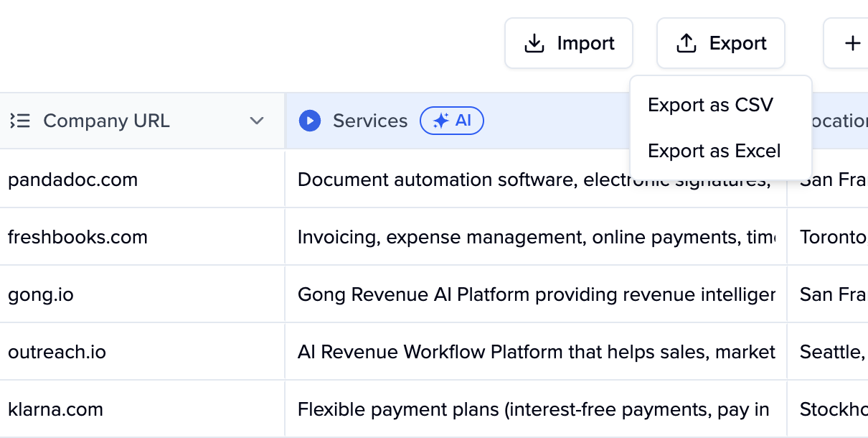Viewport: 868px width, 438px height.
Task: Click the Gong Revenue AI Platform cell
Action: [x=536, y=294]
